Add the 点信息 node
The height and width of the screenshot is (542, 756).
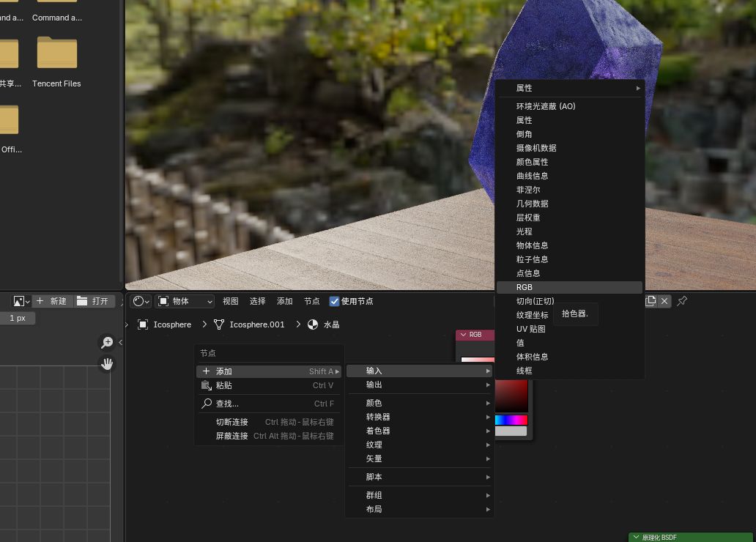(x=569, y=273)
